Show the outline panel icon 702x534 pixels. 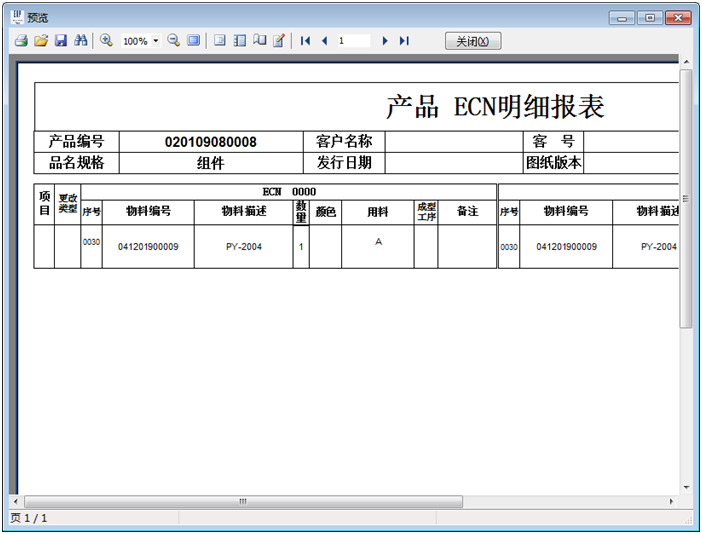(x=219, y=41)
